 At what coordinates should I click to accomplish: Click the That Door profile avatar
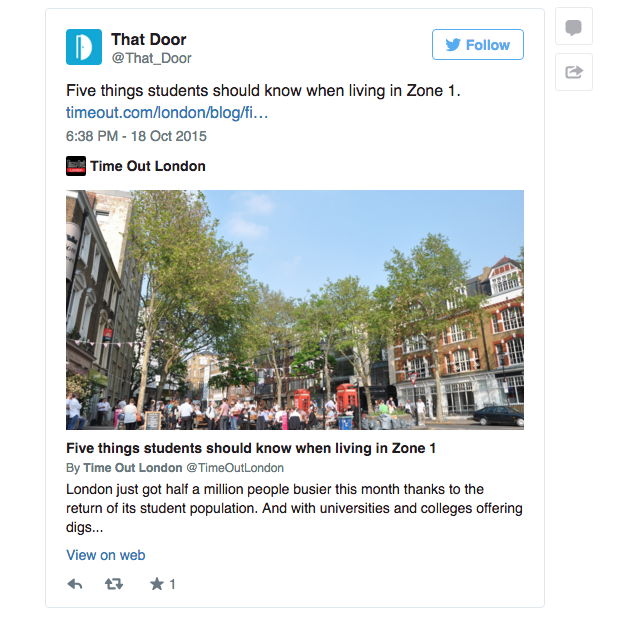[x=84, y=47]
